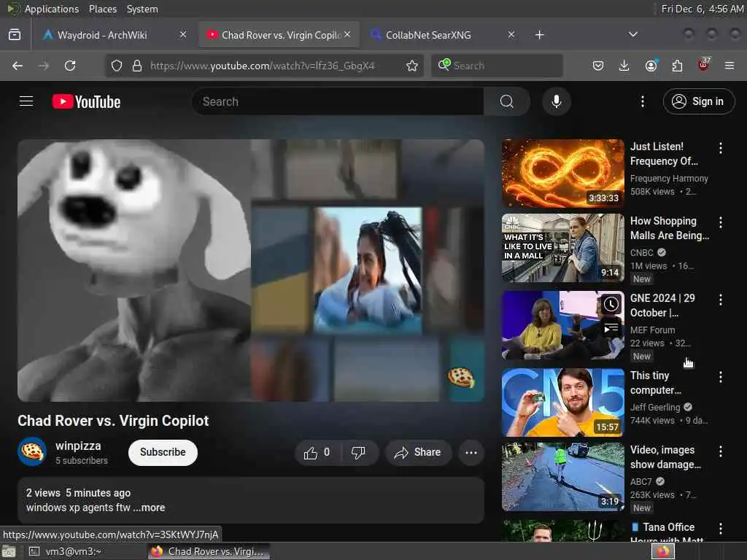This screenshot has height=560, width=747.
Task: Open the extensions puzzle icon
Action: (677, 66)
